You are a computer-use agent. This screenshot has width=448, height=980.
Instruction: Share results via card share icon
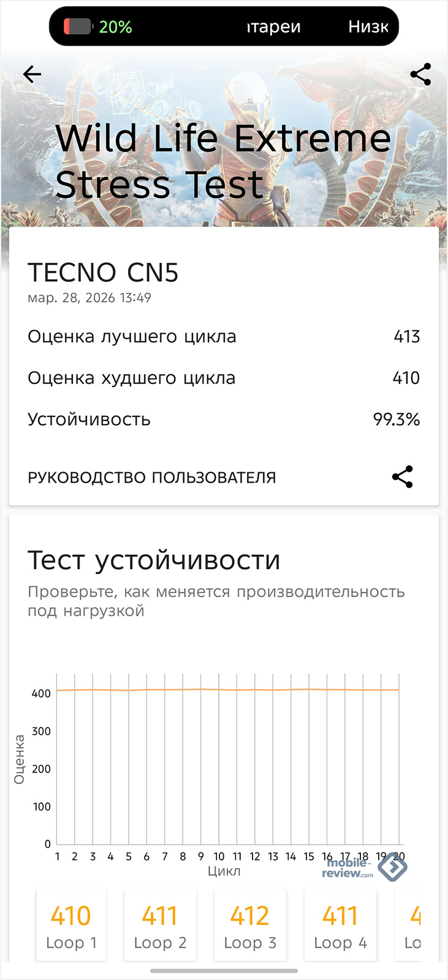[x=402, y=477]
